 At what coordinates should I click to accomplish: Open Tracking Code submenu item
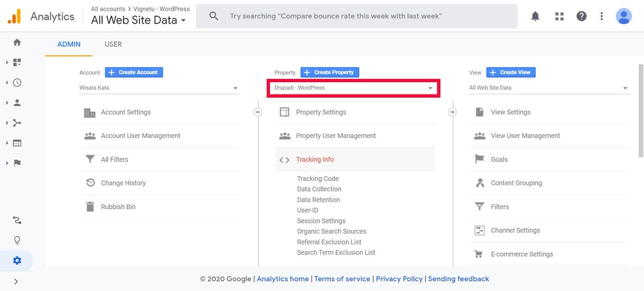(318, 179)
